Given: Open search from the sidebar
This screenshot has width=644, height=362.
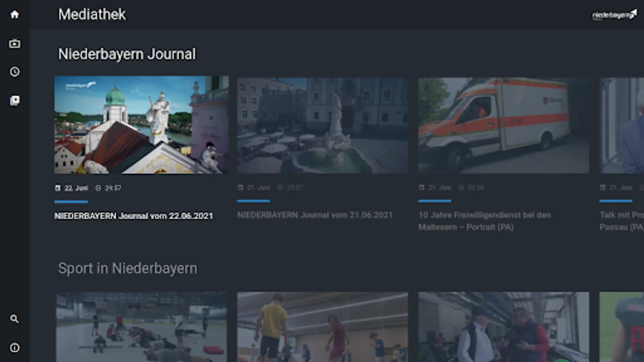Looking at the screenshot, I should tap(14, 319).
